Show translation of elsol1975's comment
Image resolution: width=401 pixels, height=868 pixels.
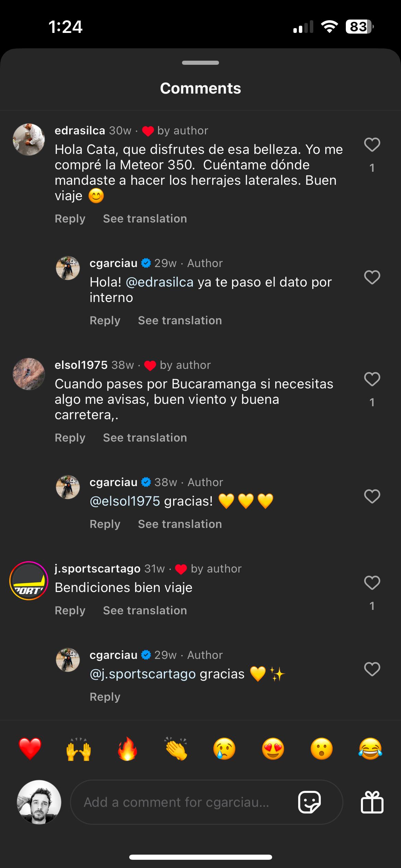pyautogui.click(x=145, y=438)
